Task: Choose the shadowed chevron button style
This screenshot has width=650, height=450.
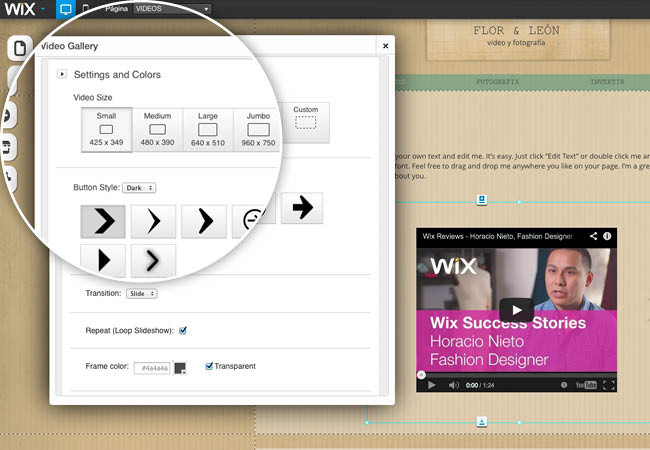Action: [153, 260]
